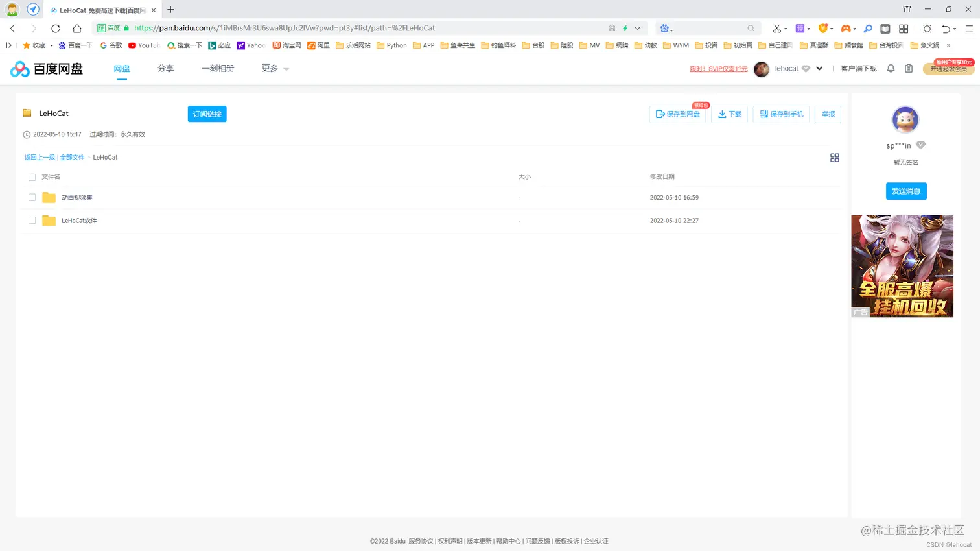Click the Baidu Netdisk logo
980x552 pixels.
click(x=47, y=69)
